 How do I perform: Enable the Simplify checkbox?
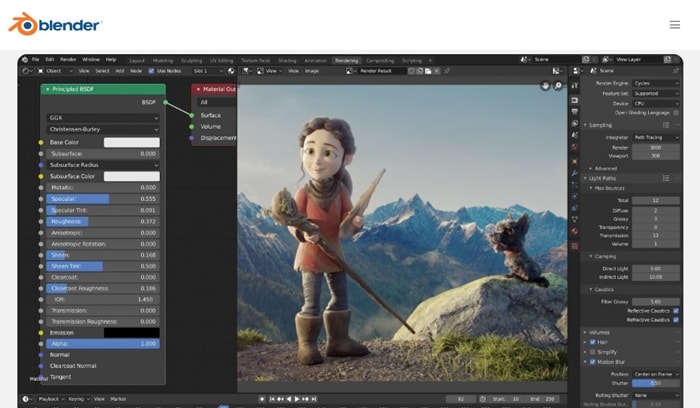tap(593, 352)
